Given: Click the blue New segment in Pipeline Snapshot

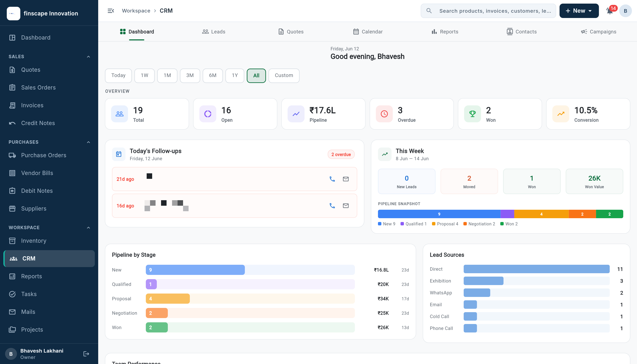Looking at the screenshot, I should coord(439,214).
